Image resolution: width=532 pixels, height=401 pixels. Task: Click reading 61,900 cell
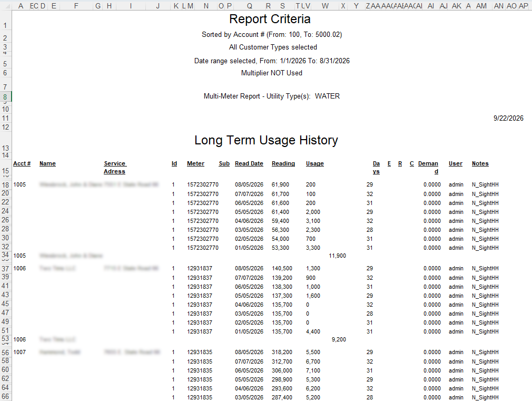[x=280, y=185]
